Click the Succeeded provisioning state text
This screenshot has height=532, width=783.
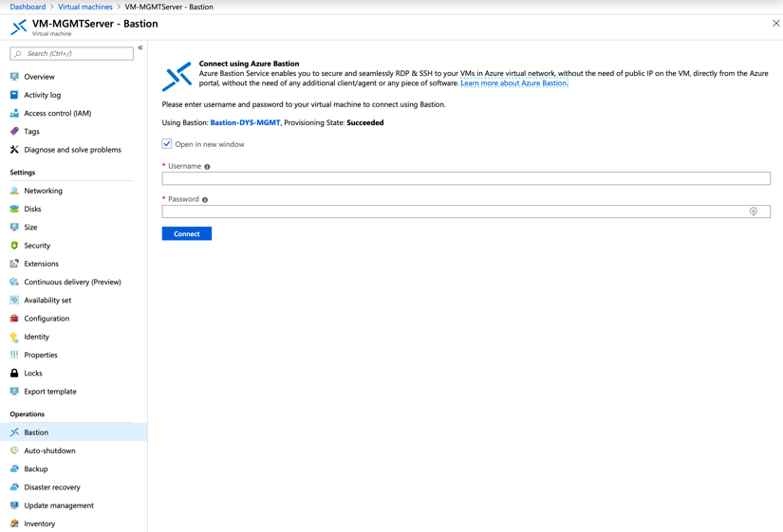pyautogui.click(x=365, y=122)
